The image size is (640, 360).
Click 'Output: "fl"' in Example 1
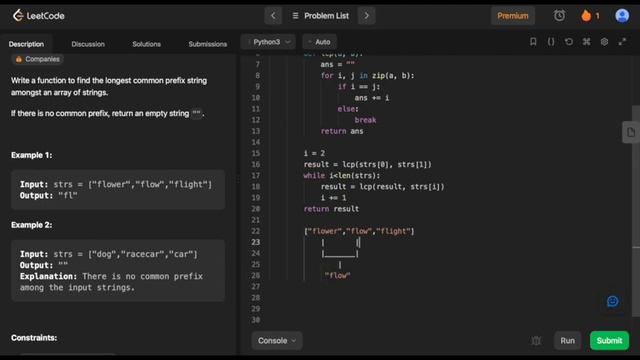click(49, 196)
